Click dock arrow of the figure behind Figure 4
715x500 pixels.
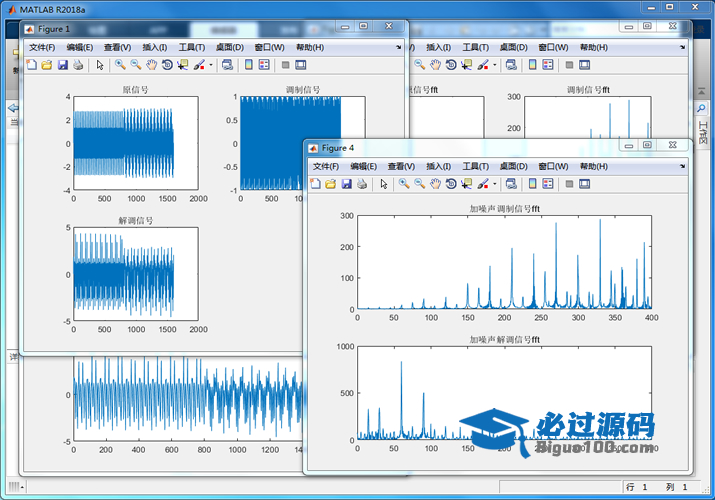click(x=683, y=47)
